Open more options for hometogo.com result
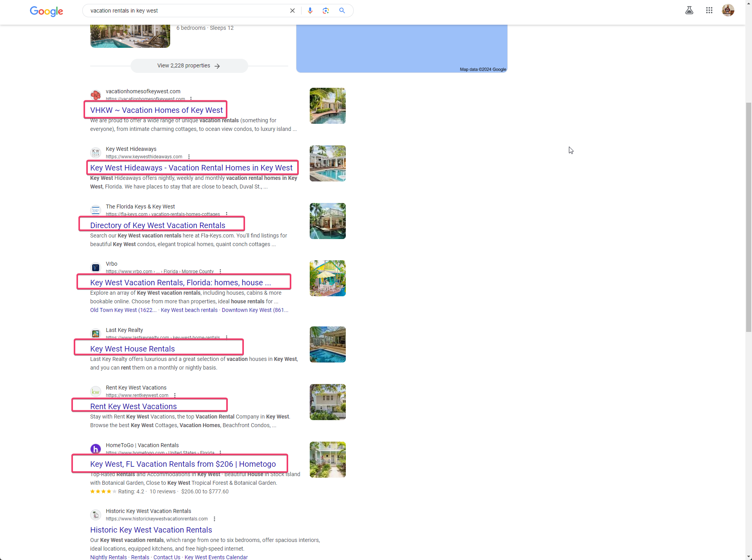 (220, 453)
